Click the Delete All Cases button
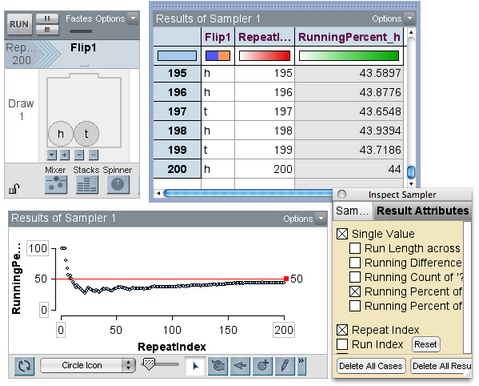The height and width of the screenshot is (386, 479). [x=371, y=366]
